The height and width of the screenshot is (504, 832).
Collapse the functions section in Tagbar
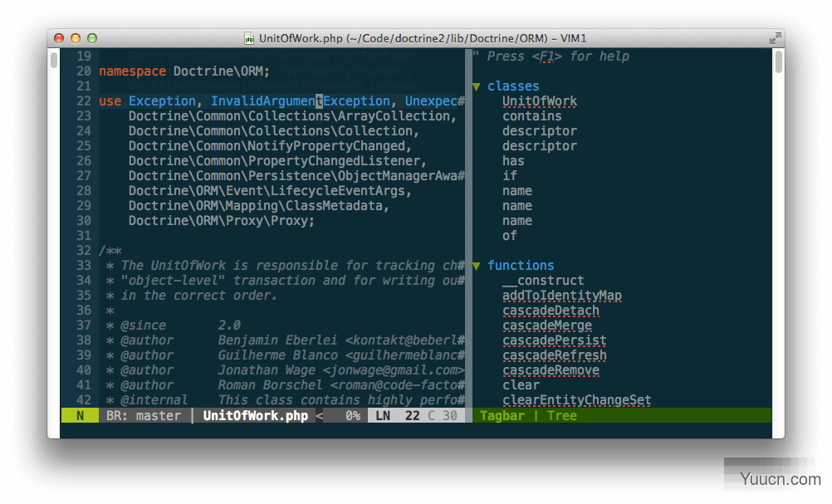point(477,266)
